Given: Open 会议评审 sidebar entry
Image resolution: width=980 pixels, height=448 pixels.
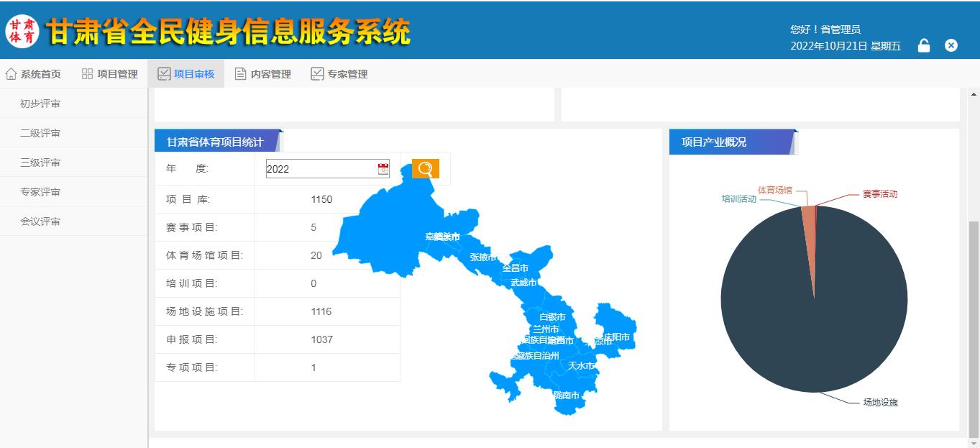Looking at the screenshot, I should (40, 221).
